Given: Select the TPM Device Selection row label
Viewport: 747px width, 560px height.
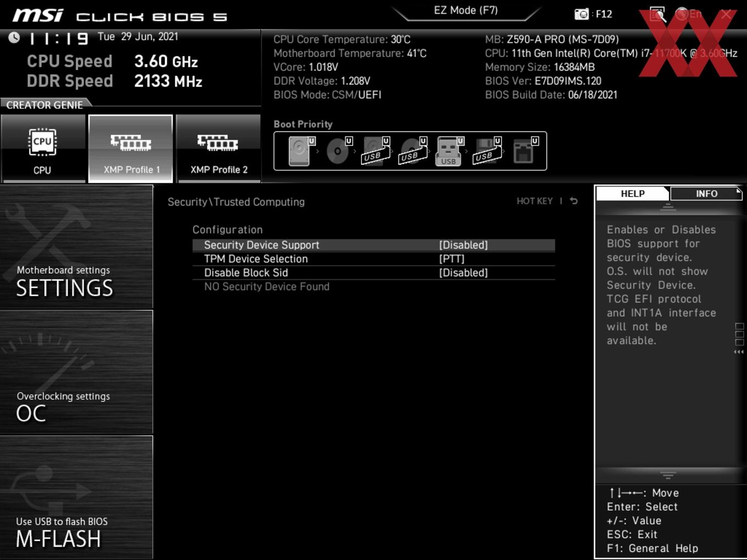Looking at the screenshot, I should coord(256,259).
